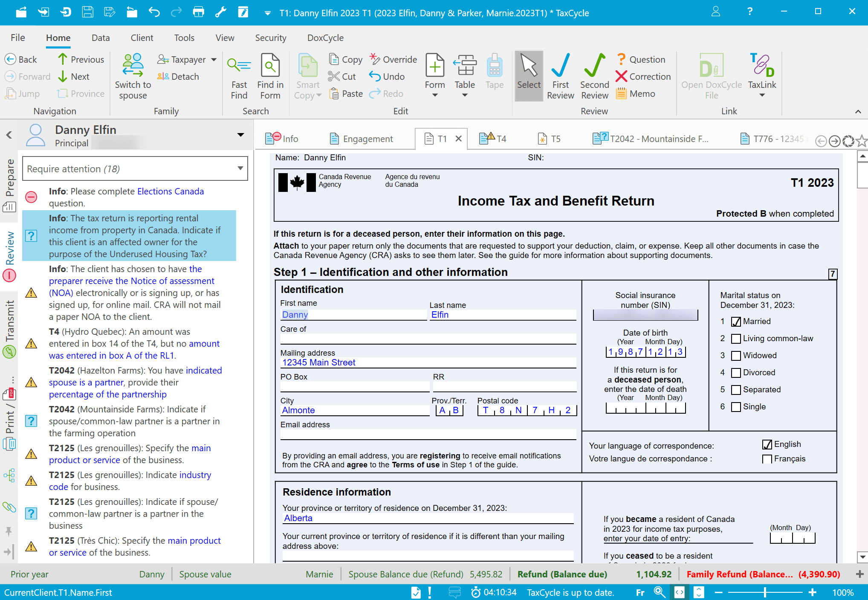Click the Print icon in title bar
The width and height of the screenshot is (868, 600).
(198, 12)
